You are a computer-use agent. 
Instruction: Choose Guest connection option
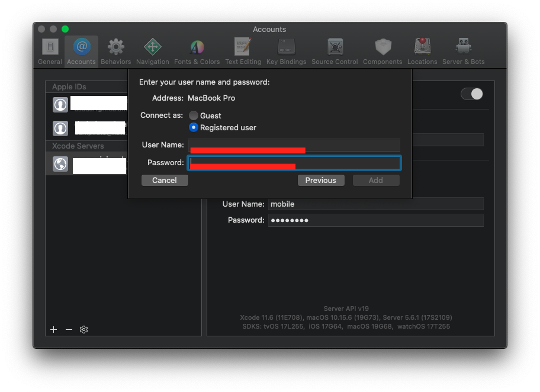pos(194,115)
